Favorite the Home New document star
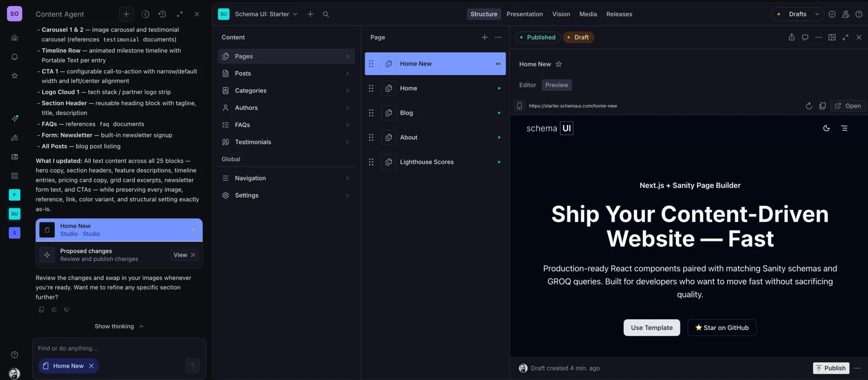The height and width of the screenshot is (380, 868). pyautogui.click(x=559, y=64)
